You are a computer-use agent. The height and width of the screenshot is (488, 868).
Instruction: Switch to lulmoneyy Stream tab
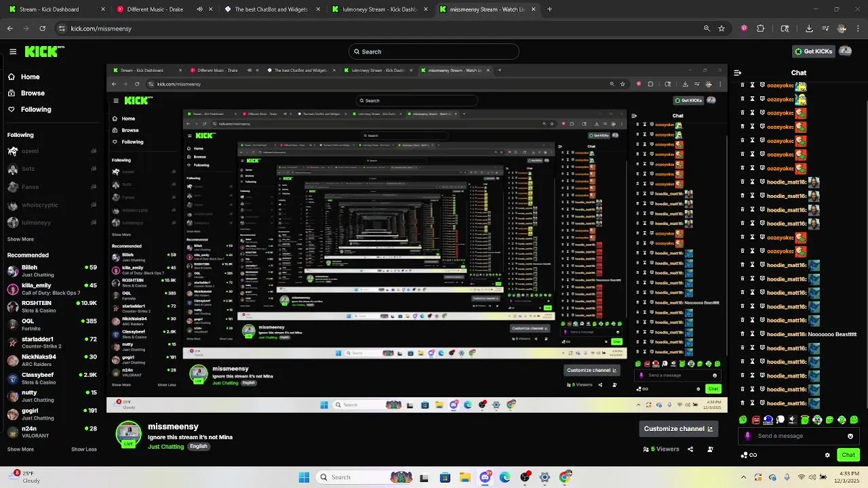[378, 9]
